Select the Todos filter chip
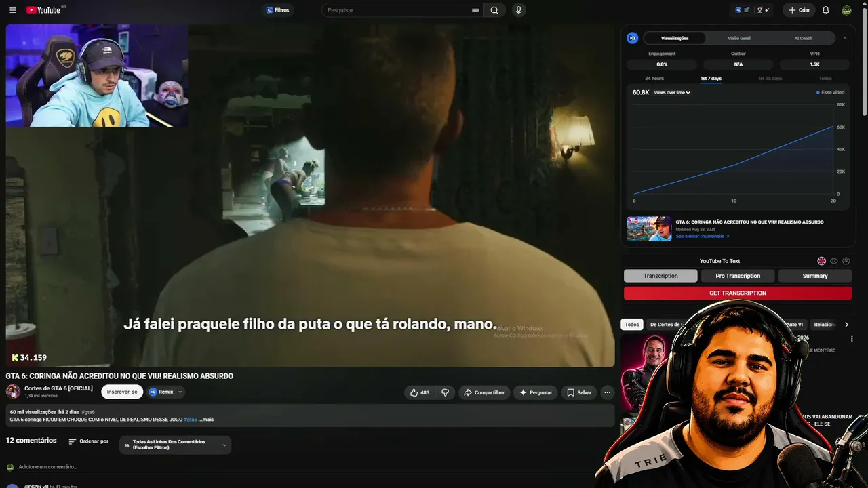This screenshot has height=488, width=868. (x=632, y=325)
